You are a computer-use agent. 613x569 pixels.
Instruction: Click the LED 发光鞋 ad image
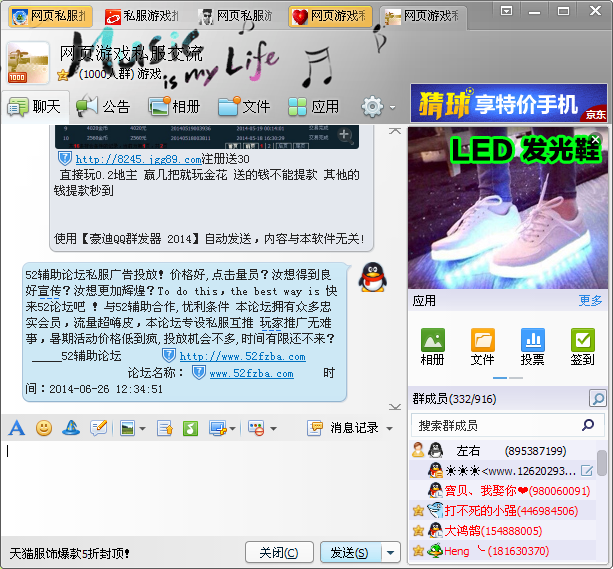[x=507, y=208]
